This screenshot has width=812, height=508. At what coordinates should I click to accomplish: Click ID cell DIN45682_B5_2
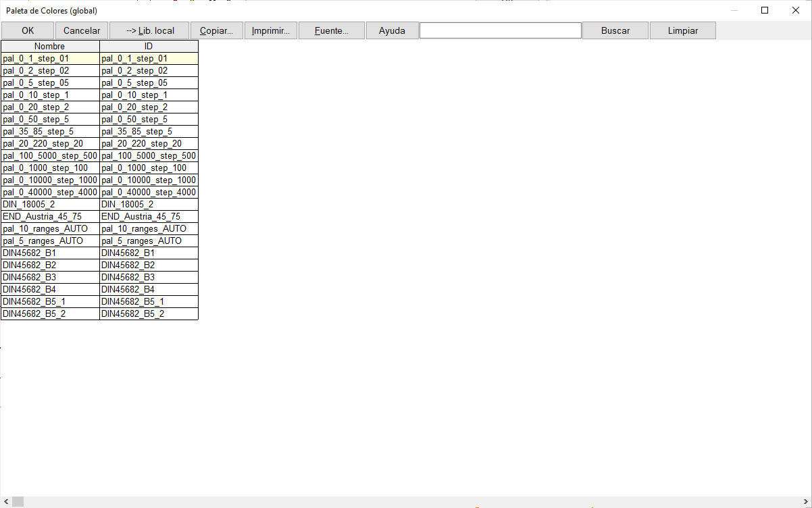[149, 314]
